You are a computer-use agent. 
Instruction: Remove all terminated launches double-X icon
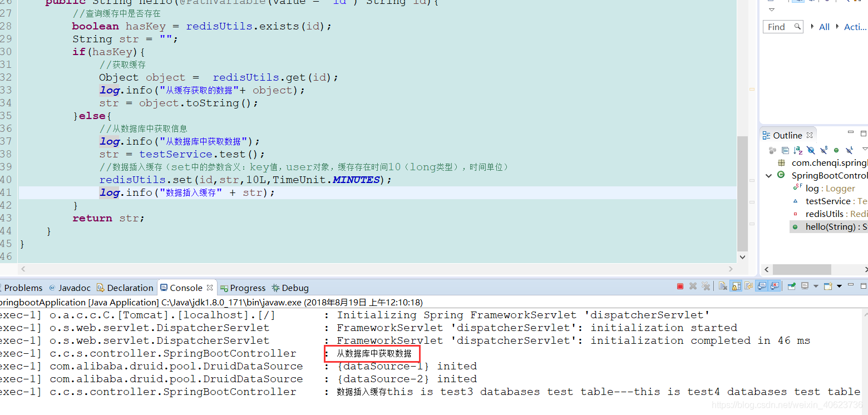point(706,286)
